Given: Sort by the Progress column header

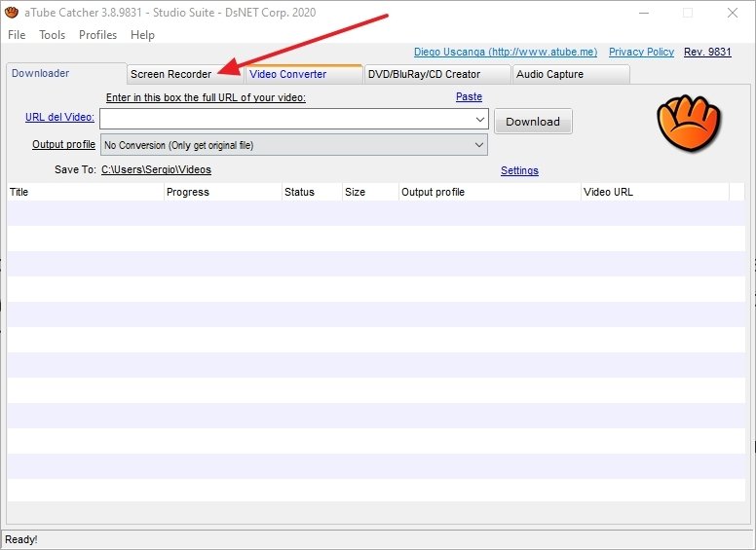Looking at the screenshot, I should [223, 192].
